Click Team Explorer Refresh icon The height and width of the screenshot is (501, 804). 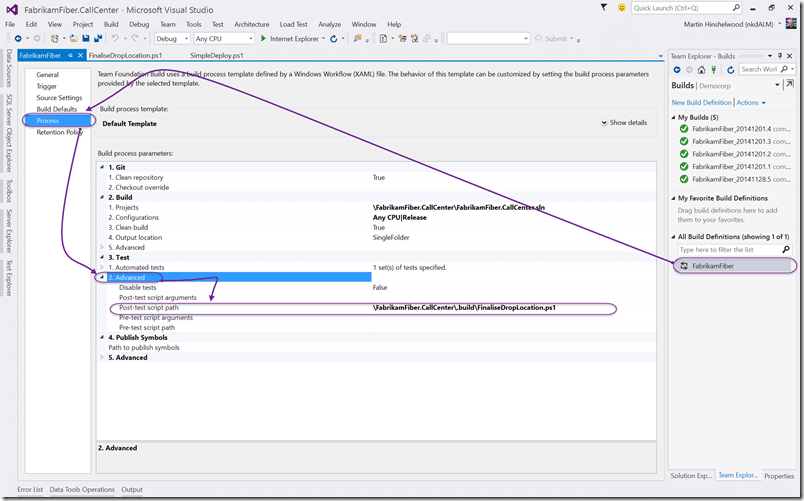[730, 70]
